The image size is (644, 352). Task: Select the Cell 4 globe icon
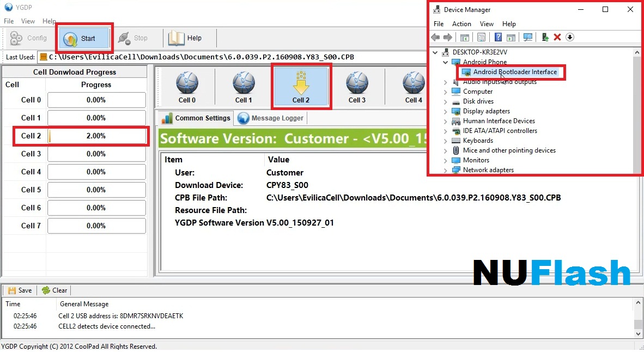click(x=413, y=87)
